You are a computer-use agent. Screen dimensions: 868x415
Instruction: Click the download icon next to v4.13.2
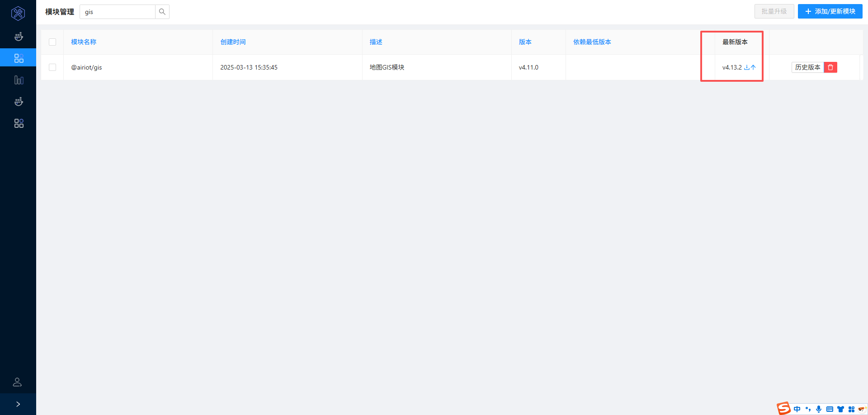746,67
